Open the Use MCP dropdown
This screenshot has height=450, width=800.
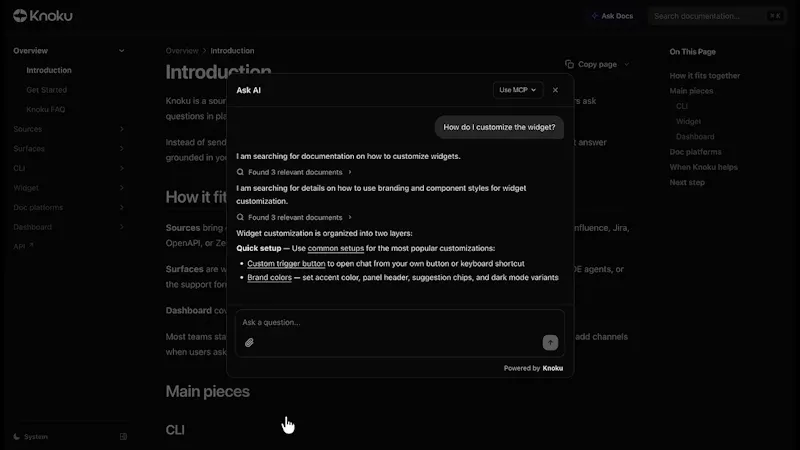[x=517, y=90]
